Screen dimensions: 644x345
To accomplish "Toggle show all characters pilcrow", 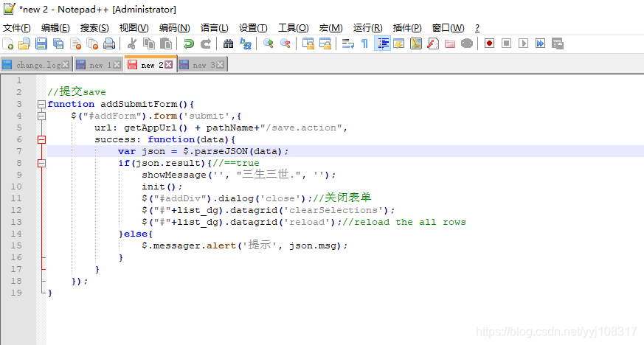I will coord(364,43).
